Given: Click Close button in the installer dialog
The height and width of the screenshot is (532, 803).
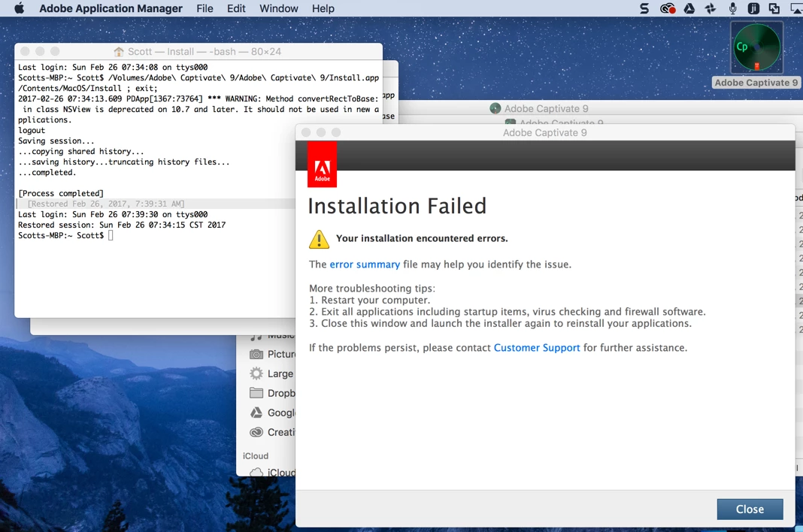Looking at the screenshot, I should [750, 509].
